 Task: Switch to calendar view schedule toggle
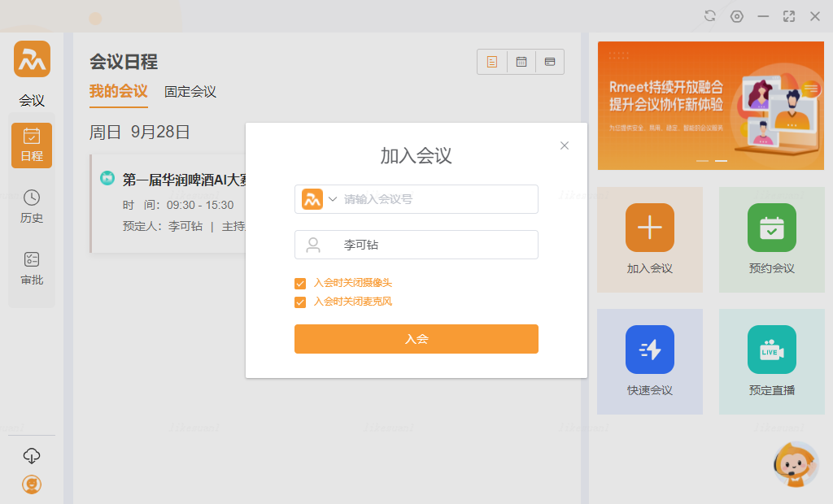[x=521, y=62]
